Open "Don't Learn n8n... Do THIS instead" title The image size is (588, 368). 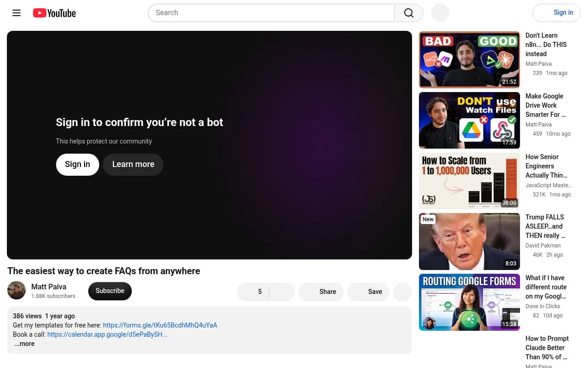tap(546, 45)
